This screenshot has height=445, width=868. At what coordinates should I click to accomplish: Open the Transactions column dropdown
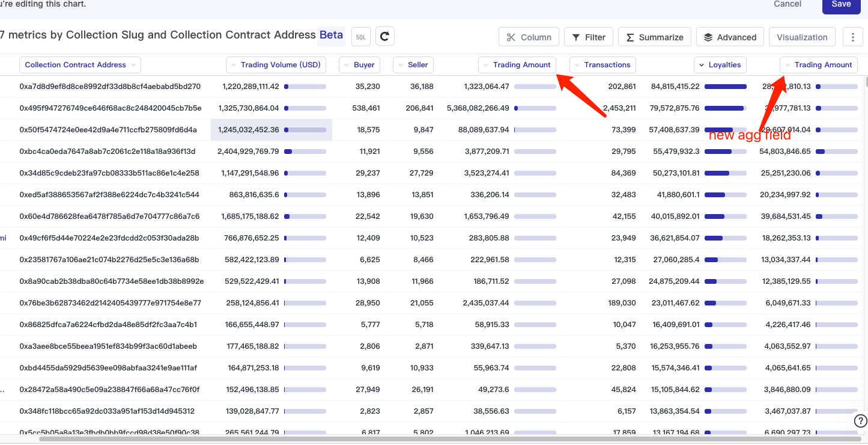(602, 64)
